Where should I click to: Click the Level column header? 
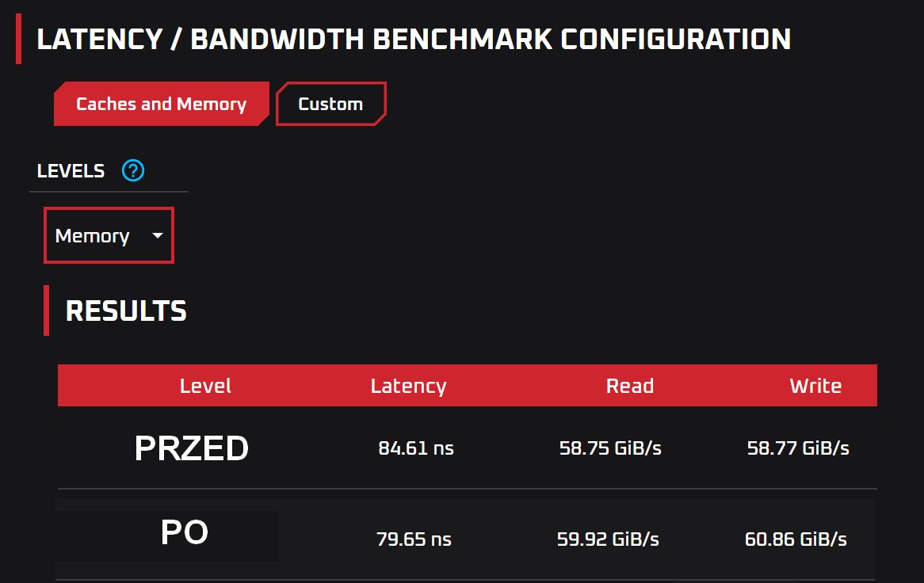pyautogui.click(x=205, y=386)
